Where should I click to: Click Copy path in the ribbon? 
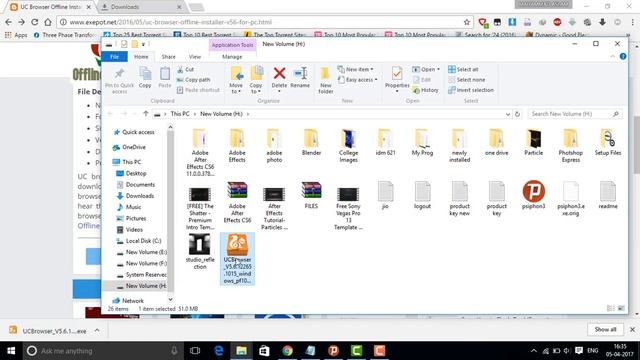194,80
